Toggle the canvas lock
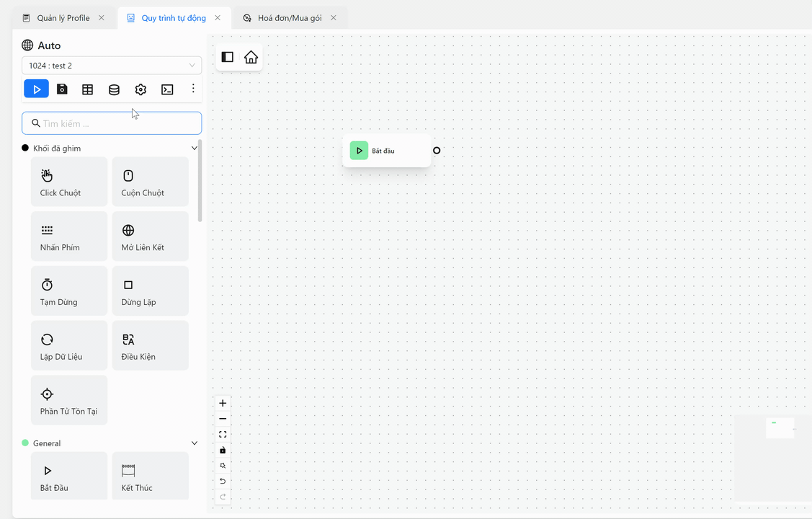The image size is (812, 519). [223, 450]
